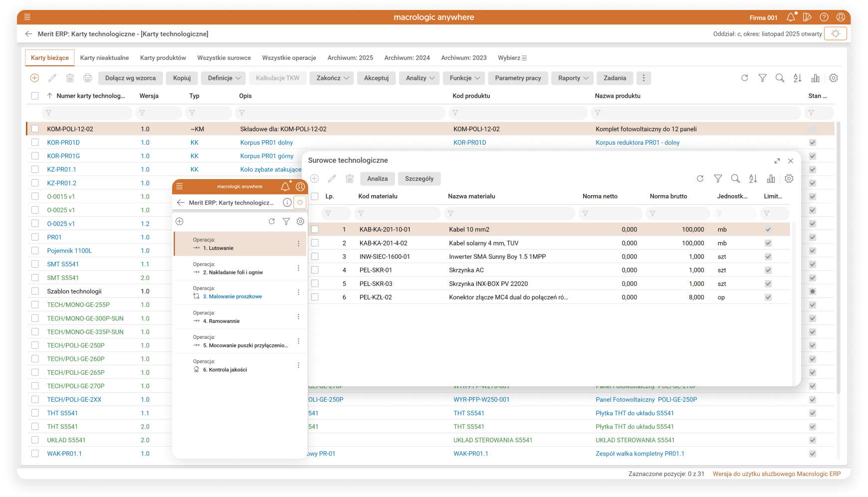Click the print icon in main toolbar
Screen dimensions: 868x497
(88, 78)
